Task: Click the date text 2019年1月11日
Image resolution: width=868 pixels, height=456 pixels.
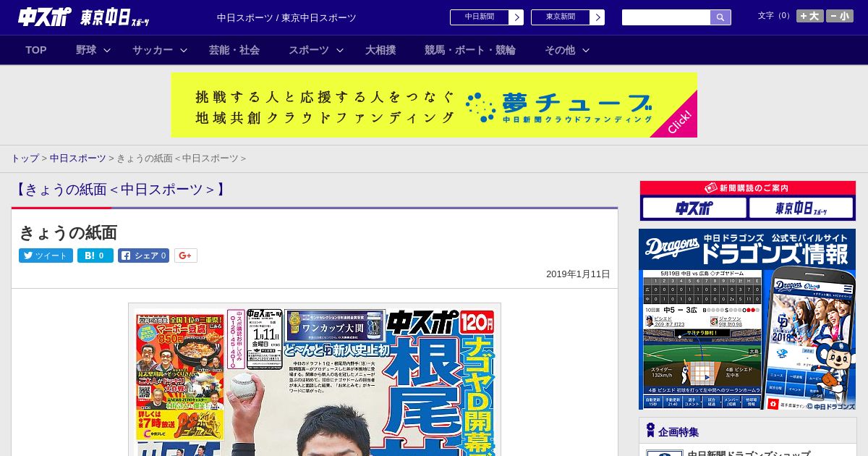Action: point(578,274)
